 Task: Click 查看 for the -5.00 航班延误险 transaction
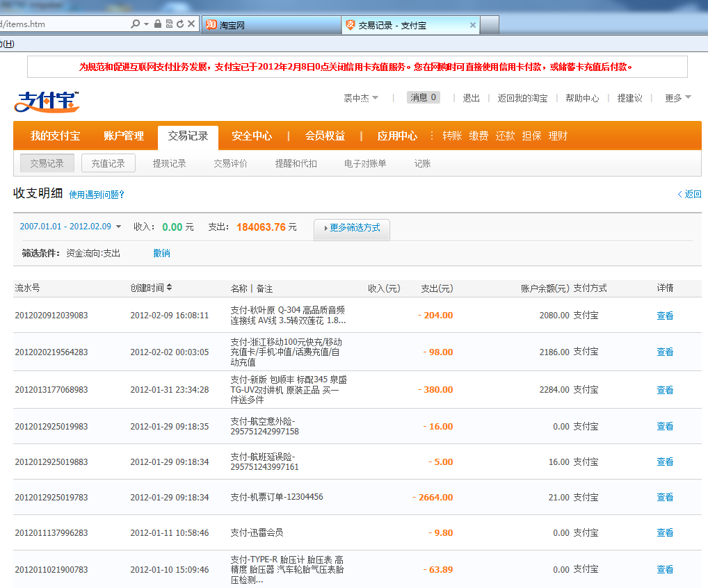pos(665,462)
